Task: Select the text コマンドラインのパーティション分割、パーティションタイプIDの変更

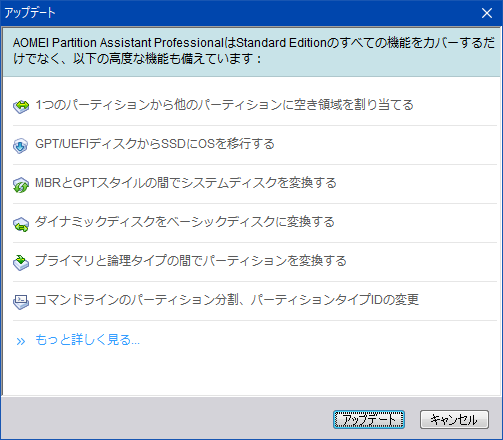Action: (x=227, y=300)
